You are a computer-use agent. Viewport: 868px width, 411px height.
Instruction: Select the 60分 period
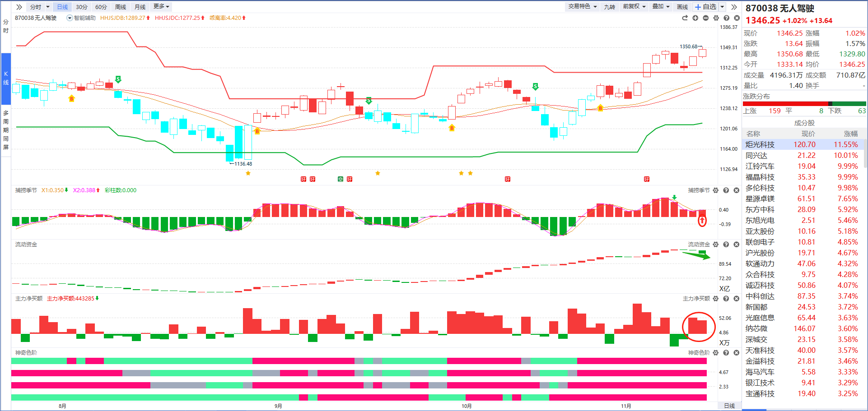(x=101, y=7)
